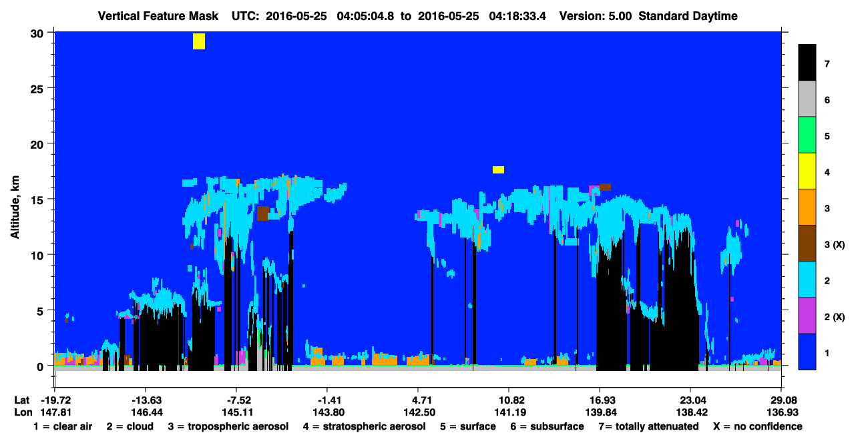Click longitude value 142.50
This screenshot has width=868, height=445.
click(419, 412)
